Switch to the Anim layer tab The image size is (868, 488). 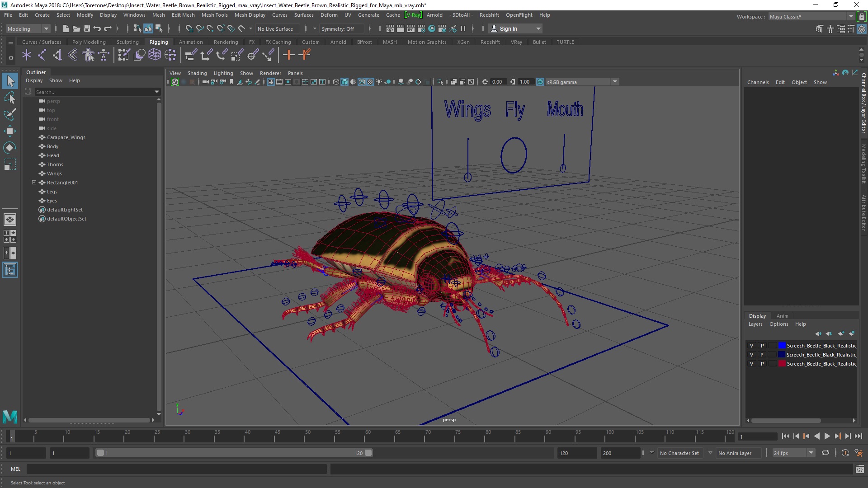pyautogui.click(x=782, y=316)
